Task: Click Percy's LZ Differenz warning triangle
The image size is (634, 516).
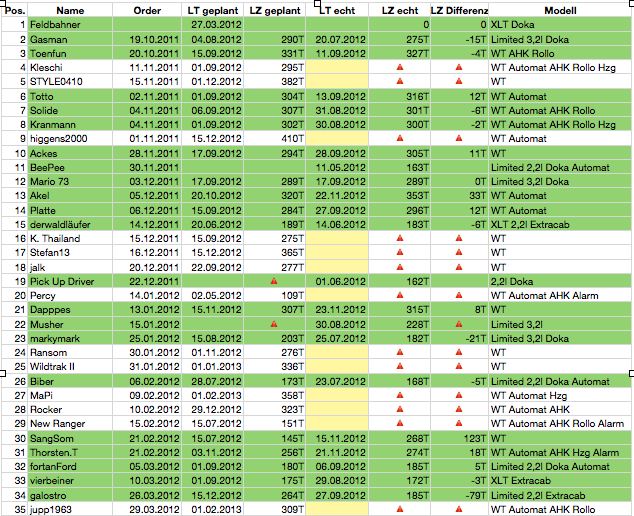Action: [x=459, y=295]
